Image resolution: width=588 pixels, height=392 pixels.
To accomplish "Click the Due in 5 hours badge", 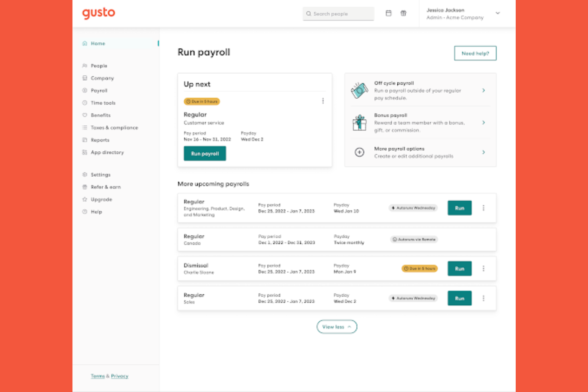I will (201, 101).
